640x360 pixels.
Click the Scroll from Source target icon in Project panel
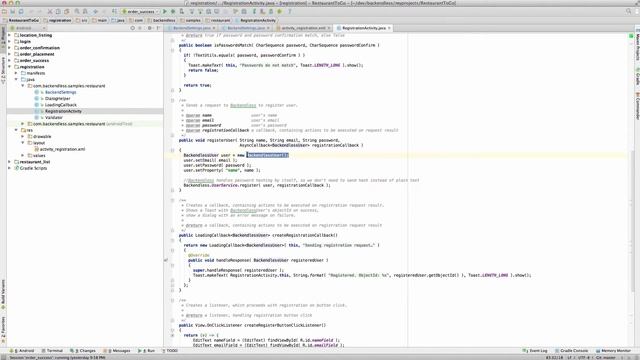click(x=132, y=28)
